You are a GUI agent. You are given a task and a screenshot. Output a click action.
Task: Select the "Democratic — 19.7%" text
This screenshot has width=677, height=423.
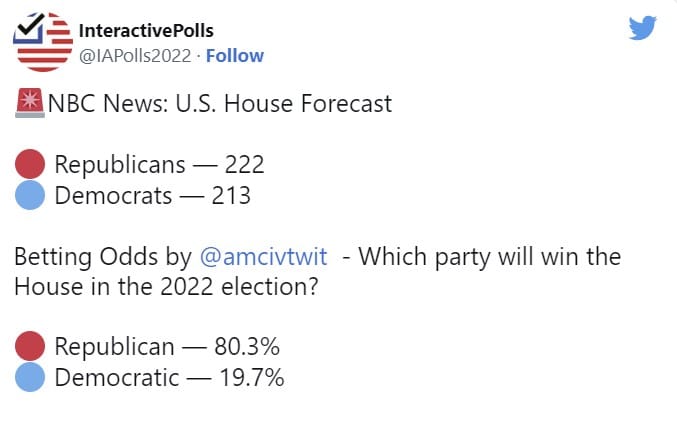point(169,379)
